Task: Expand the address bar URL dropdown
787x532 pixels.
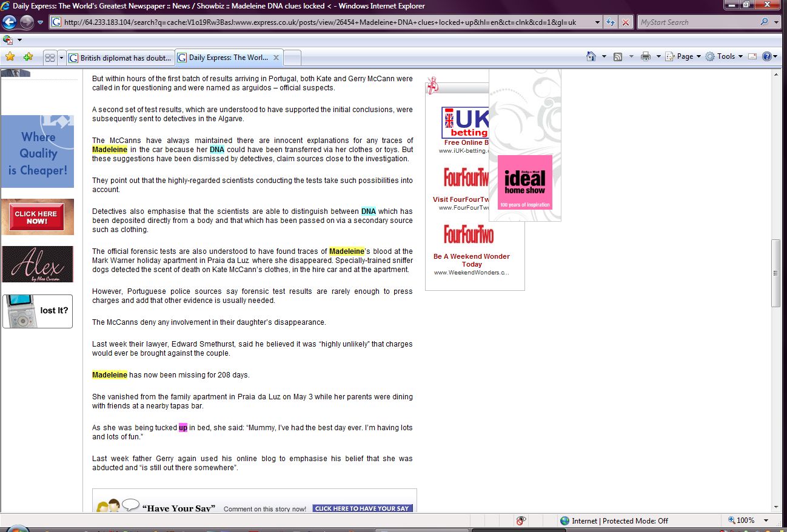Action: tap(597, 22)
